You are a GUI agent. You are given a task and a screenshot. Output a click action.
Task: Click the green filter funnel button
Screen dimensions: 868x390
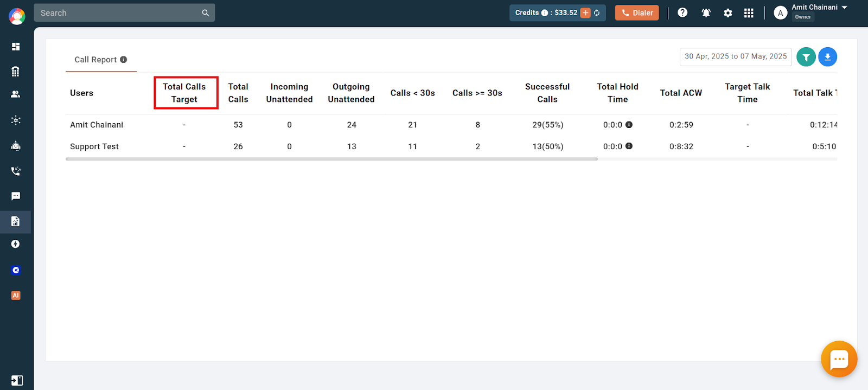tap(806, 57)
